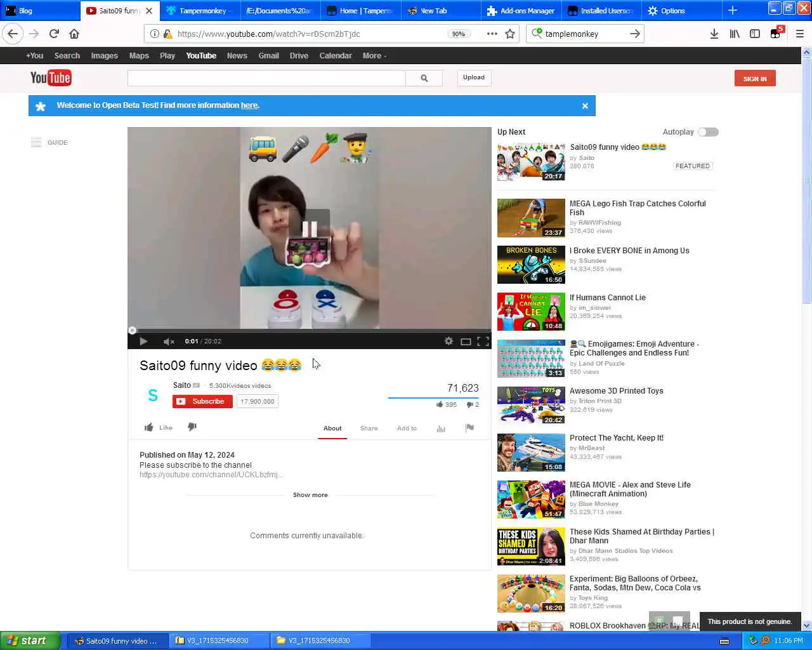Viewport: 812px width, 650px height.
Task: Switch to Tampermonkey tab
Action: click(x=200, y=10)
